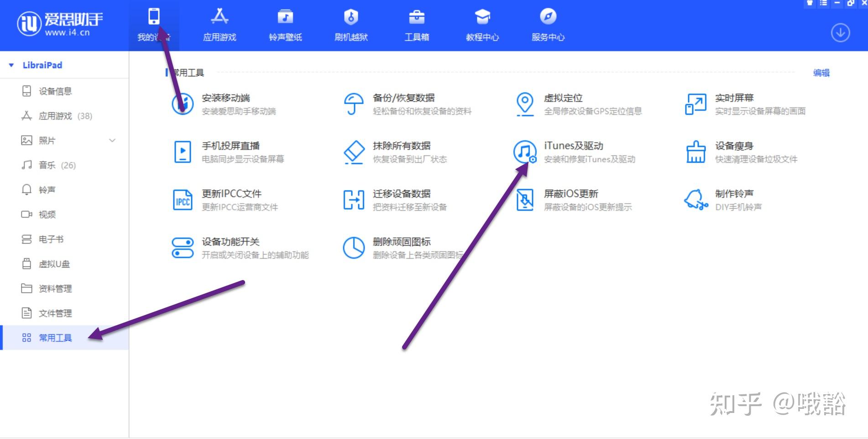
Task: Open 迁移设备数据 title text
Action: [x=402, y=194]
